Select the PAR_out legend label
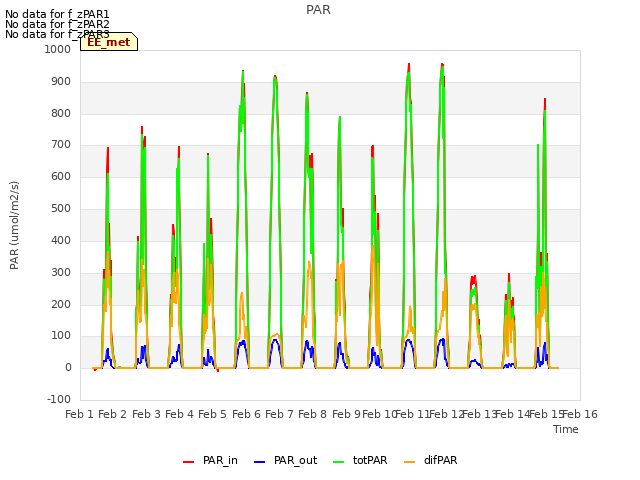The height and width of the screenshot is (480, 640). point(296,460)
